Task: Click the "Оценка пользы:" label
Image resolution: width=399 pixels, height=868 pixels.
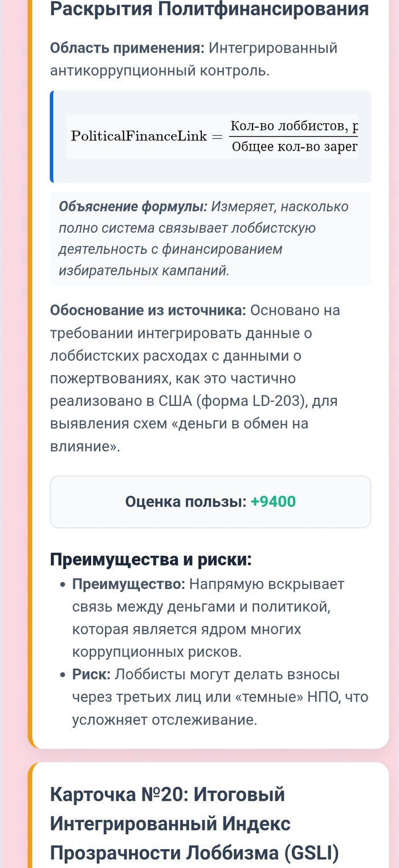Action: point(185,502)
